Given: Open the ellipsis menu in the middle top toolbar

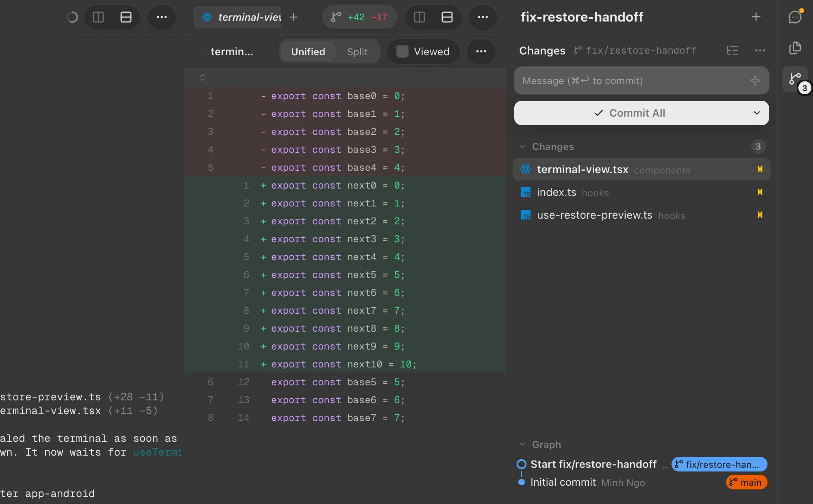Looking at the screenshot, I should (x=483, y=17).
